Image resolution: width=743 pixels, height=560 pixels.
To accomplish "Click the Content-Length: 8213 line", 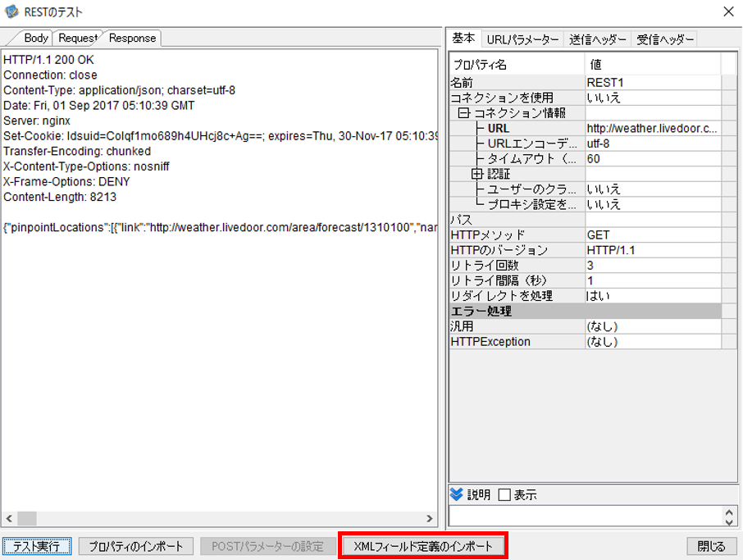I will (x=60, y=197).
